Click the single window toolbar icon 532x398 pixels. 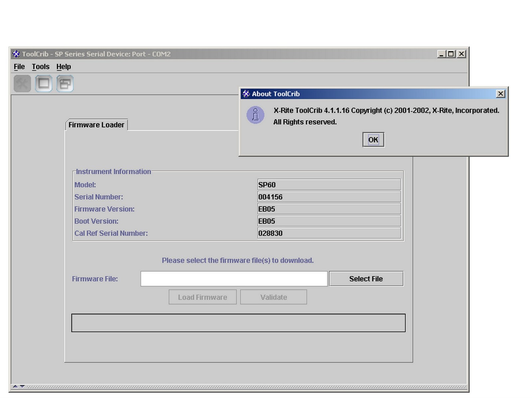(44, 84)
